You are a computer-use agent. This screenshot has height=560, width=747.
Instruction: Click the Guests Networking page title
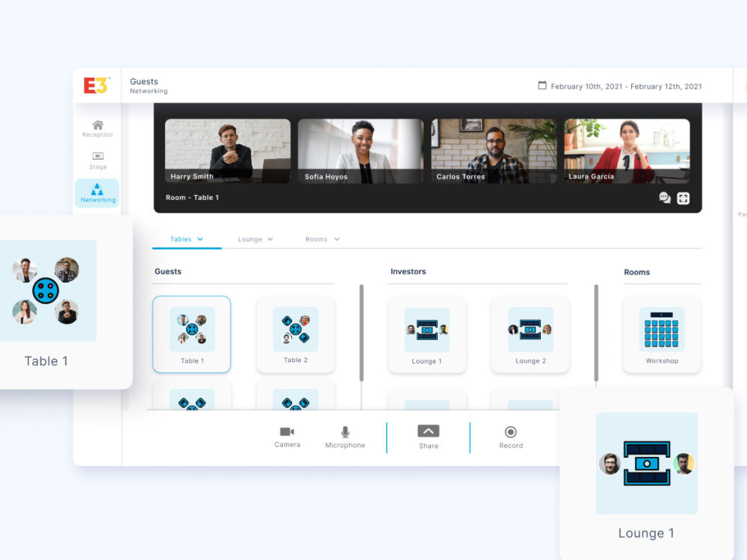(x=149, y=86)
